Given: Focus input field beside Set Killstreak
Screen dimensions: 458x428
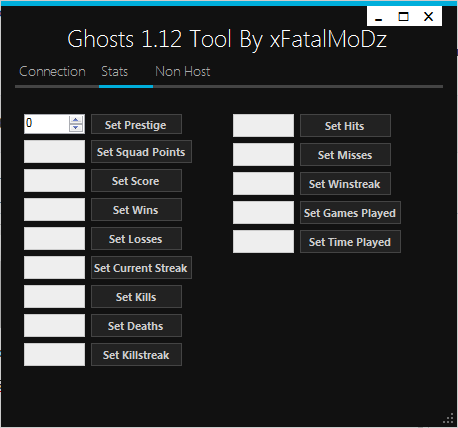Looking at the screenshot, I should click(x=54, y=355).
